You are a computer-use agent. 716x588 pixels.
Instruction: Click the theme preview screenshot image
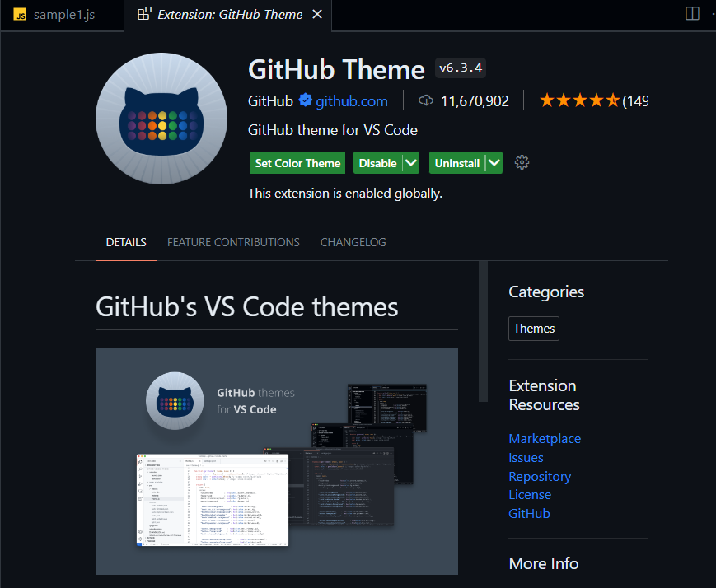[277, 461]
